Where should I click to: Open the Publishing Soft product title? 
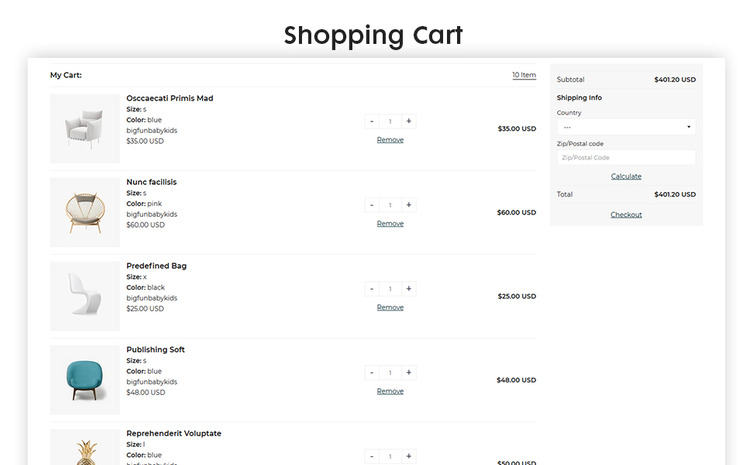point(156,350)
